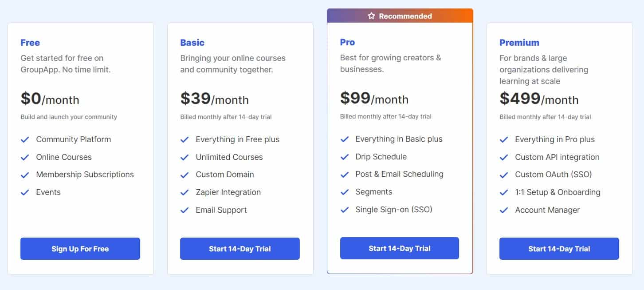The width and height of the screenshot is (644, 290).
Task: Click the Pro plan title
Action: pyautogui.click(x=347, y=42)
